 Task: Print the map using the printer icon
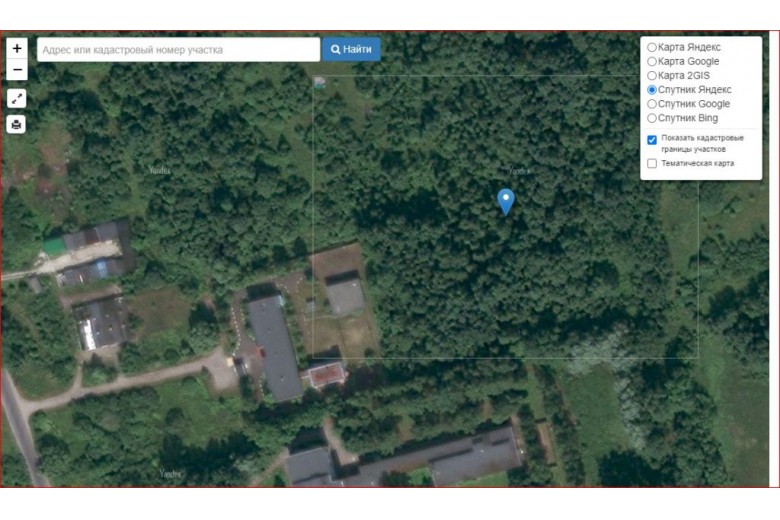click(x=16, y=124)
